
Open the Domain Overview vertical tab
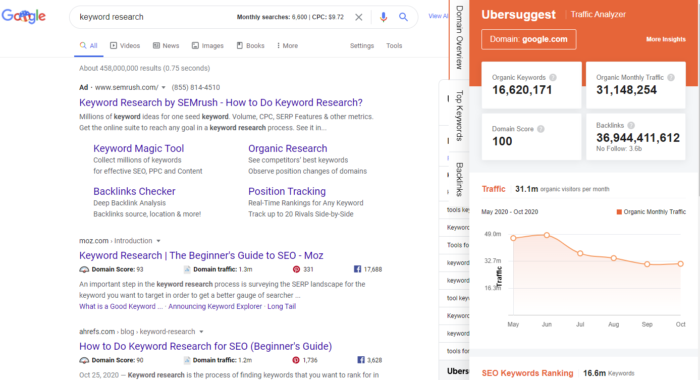[x=459, y=38]
